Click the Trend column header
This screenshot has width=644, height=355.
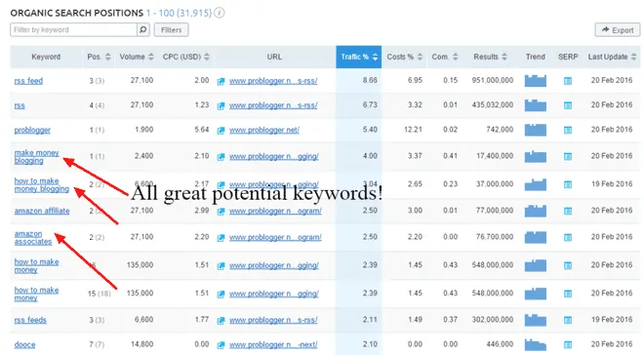click(535, 57)
